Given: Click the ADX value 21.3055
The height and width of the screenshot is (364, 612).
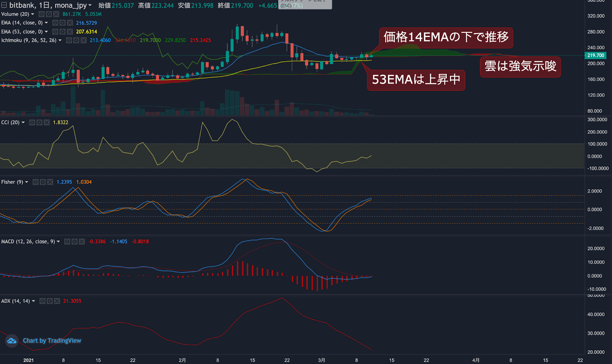Looking at the screenshot, I should click(x=72, y=301).
